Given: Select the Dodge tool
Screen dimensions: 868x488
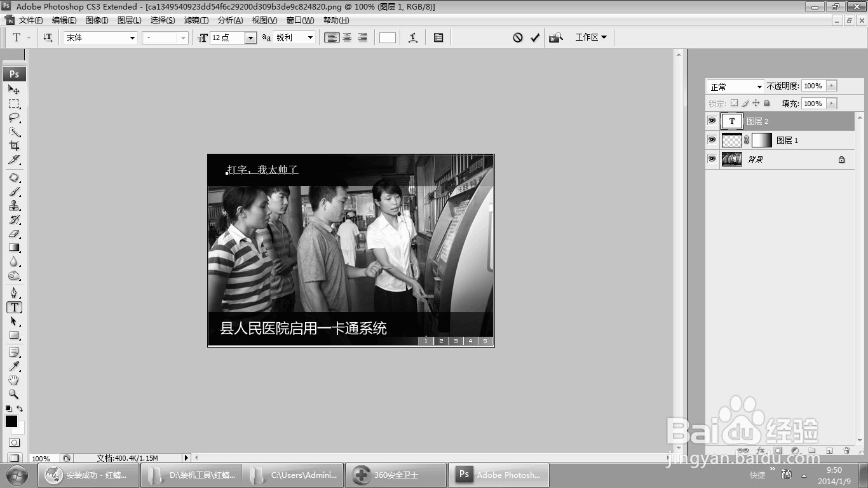Looking at the screenshot, I should [x=14, y=276].
